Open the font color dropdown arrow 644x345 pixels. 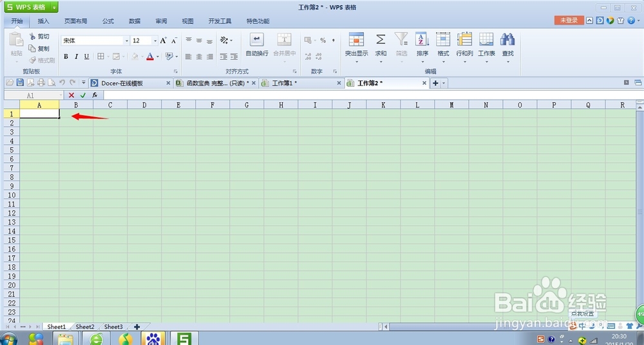tap(158, 57)
